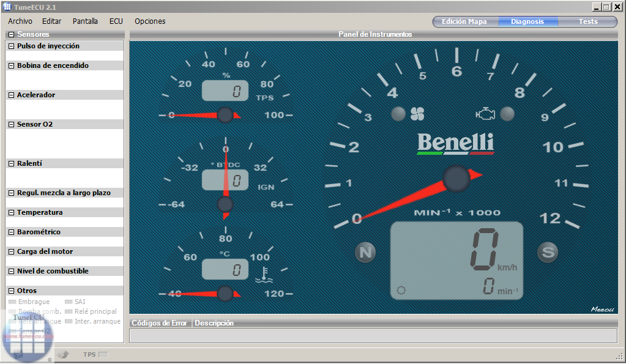Click the TPS gauge needle hub
The height and width of the screenshot is (364, 626).
coord(225,115)
